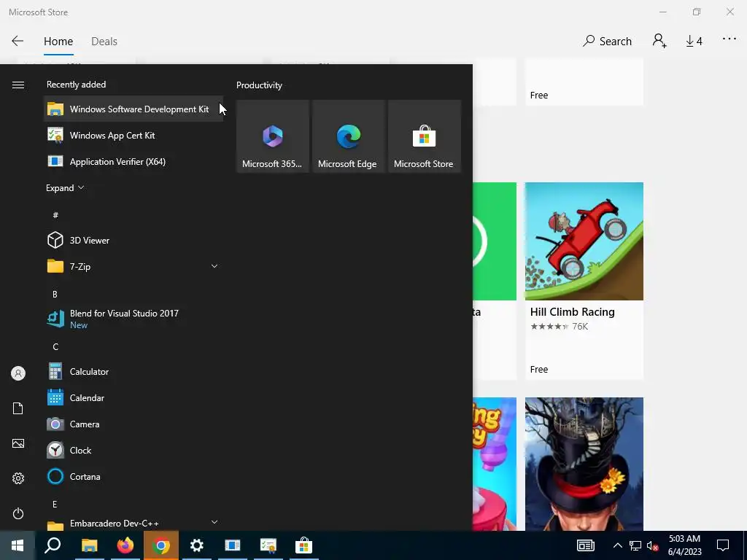Open Hill Climb Racing title link
747x560 pixels.
pos(572,312)
